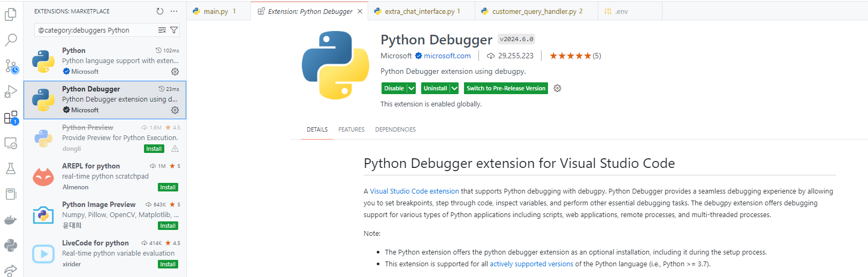Install the Python Preview extension
Screen dimensions: 868x277
pyautogui.click(x=154, y=149)
